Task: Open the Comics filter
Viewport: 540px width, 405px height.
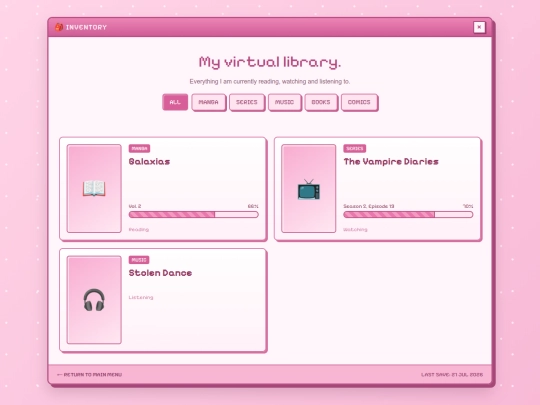Action: (x=359, y=102)
